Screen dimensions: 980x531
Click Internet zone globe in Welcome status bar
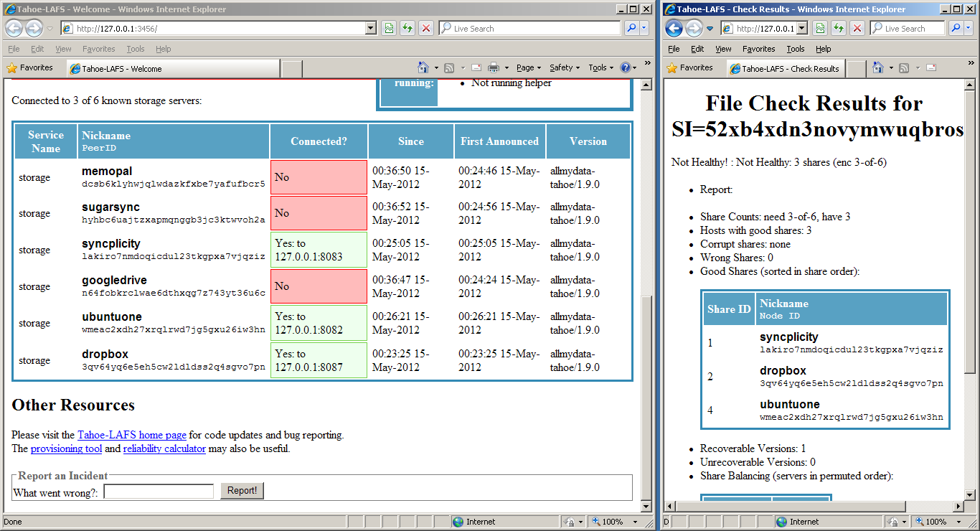458,522
